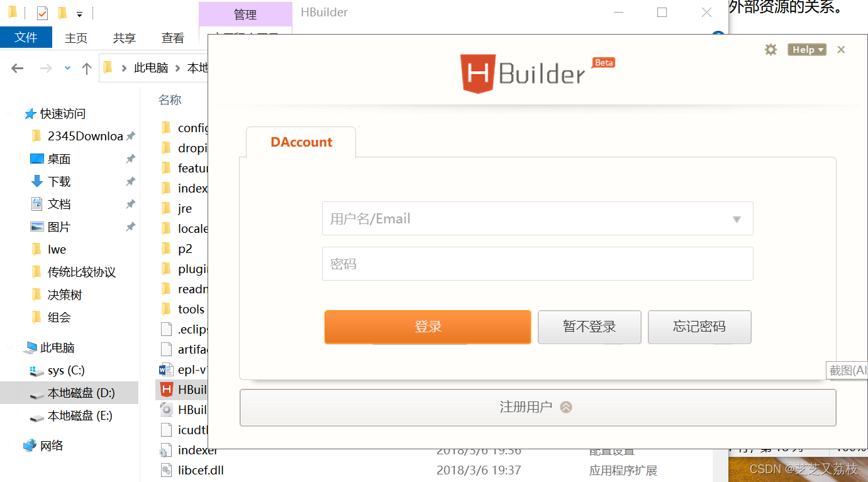Select the .eclipseproduct file icon

coord(166,329)
